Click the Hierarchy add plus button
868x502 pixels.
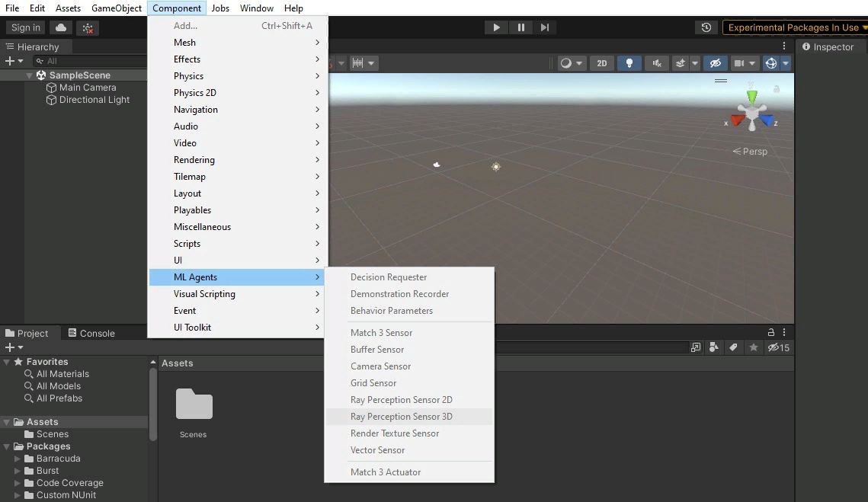[x=13, y=61]
